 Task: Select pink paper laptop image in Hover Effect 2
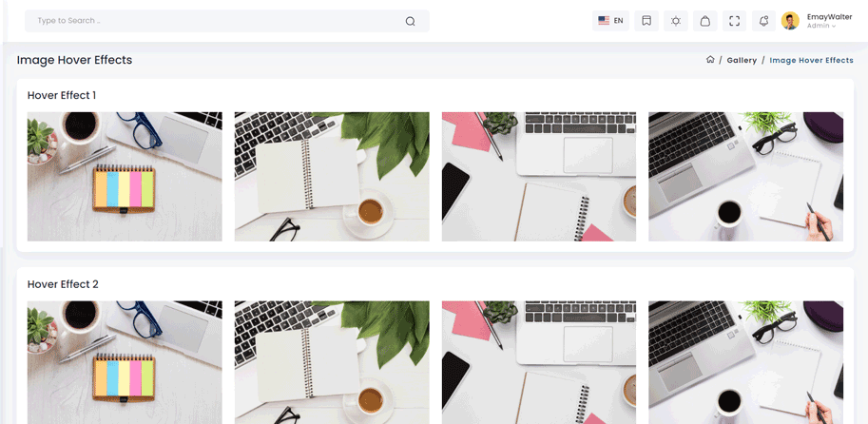point(539,362)
